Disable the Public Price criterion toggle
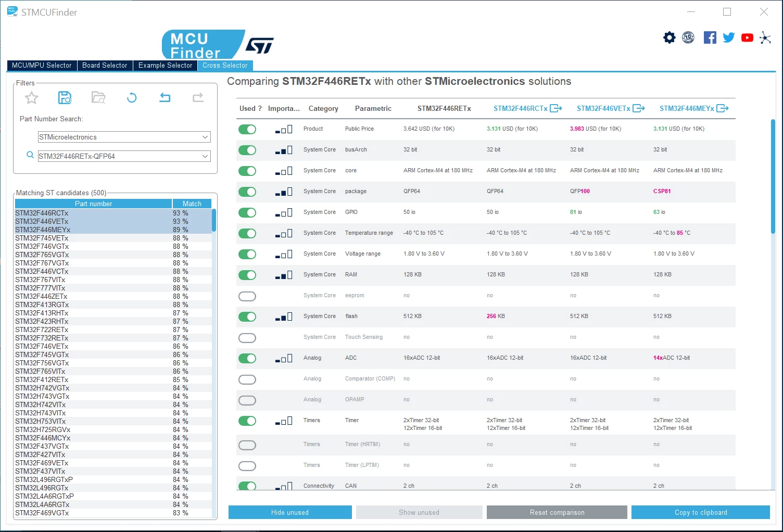 (x=247, y=129)
